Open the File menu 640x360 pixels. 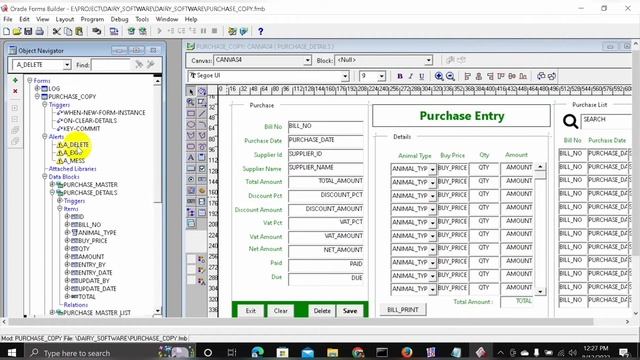click(x=8, y=19)
